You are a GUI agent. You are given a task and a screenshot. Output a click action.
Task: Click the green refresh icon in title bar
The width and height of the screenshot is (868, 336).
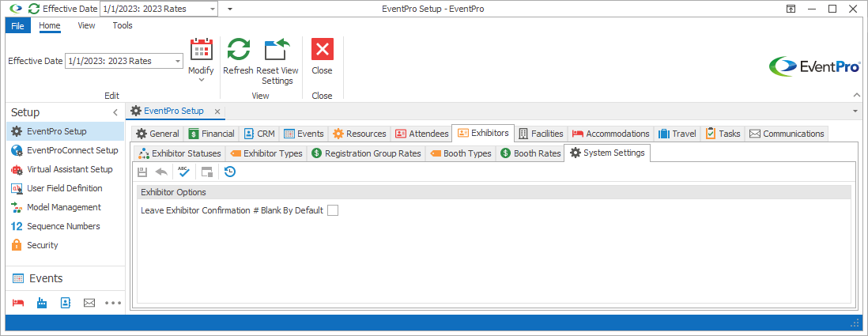34,9
